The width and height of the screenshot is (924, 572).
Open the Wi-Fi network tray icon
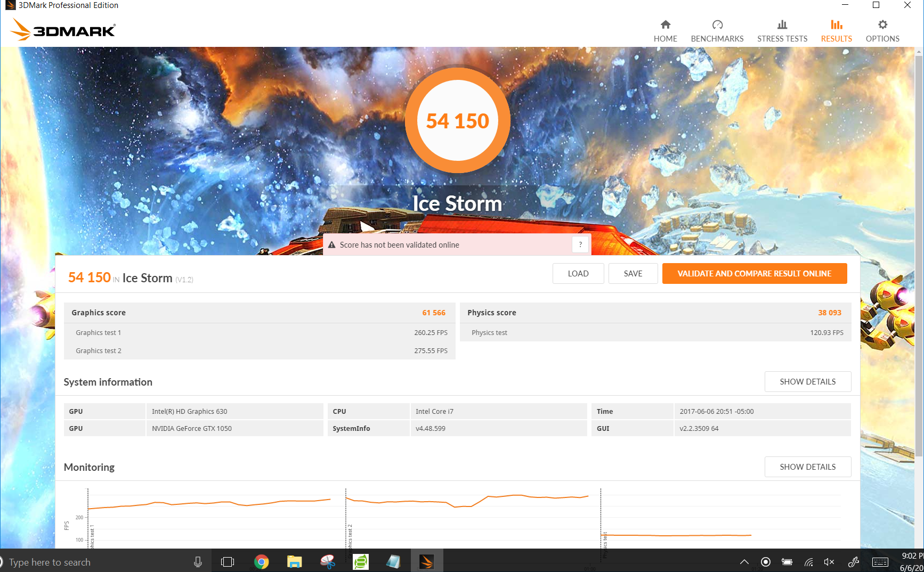[808, 562]
